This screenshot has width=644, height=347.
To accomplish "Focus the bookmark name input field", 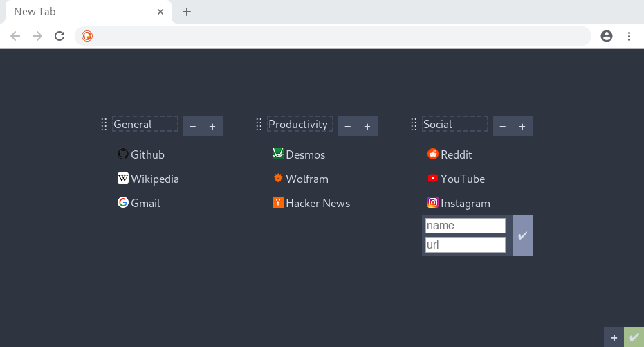I will click(x=466, y=226).
